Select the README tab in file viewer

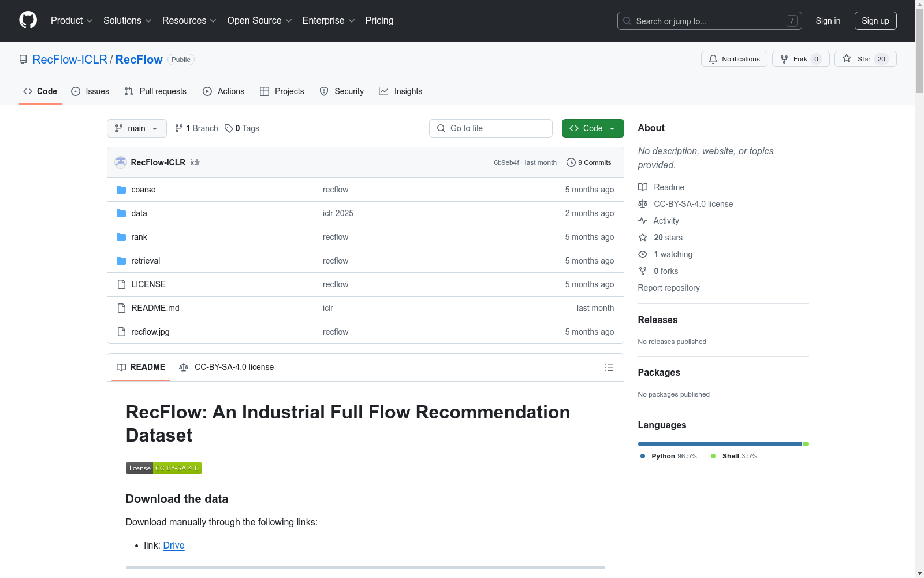[x=141, y=367]
